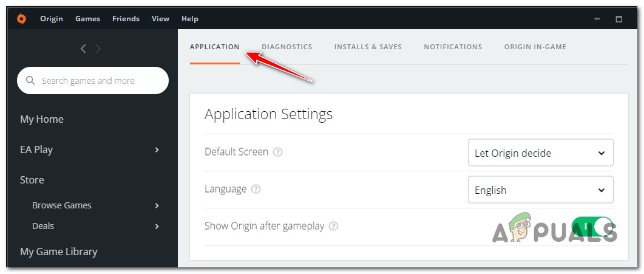The width and height of the screenshot is (644, 274).
Task: Open the Default Screen dropdown
Action: click(x=540, y=153)
